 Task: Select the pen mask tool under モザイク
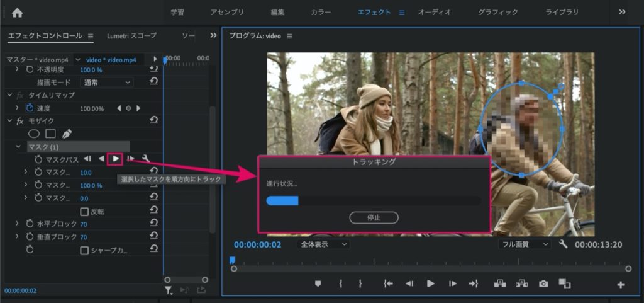(67, 134)
